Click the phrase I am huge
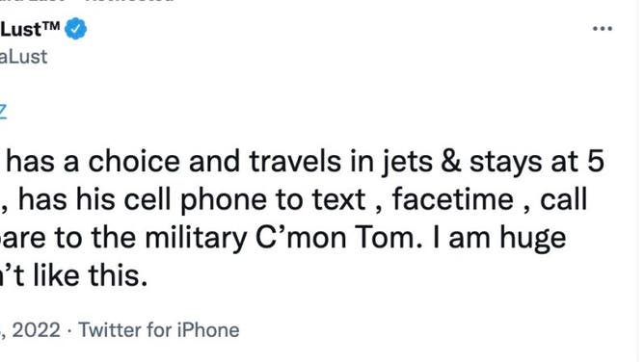Viewport: 644px width, 362px height. click(x=499, y=239)
